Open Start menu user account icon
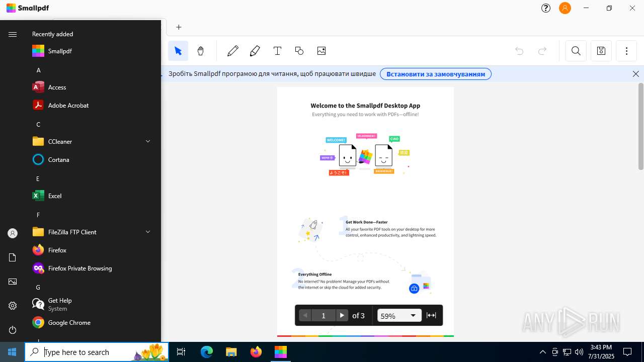 [x=13, y=233]
